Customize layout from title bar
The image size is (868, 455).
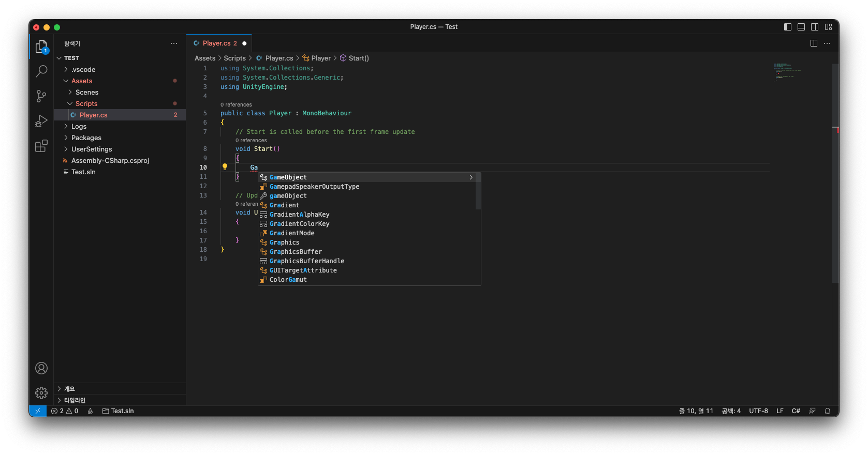(x=828, y=27)
